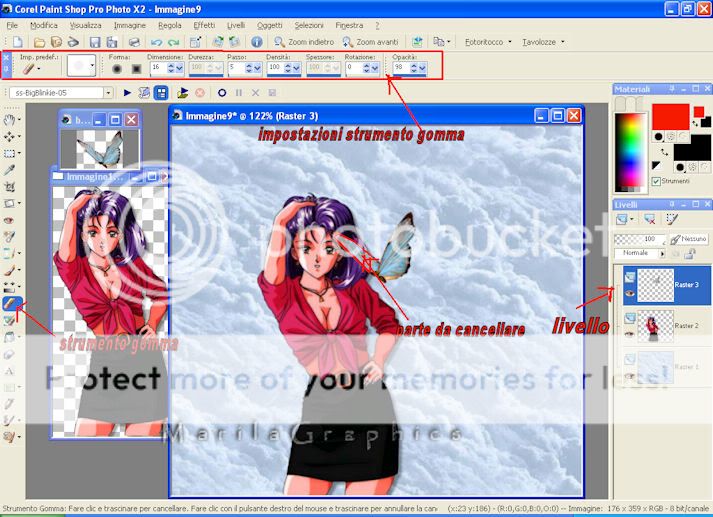The height and width of the screenshot is (517, 713).
Task: Select the Raster 2 layer thumbnail
Action: point(655,326)
